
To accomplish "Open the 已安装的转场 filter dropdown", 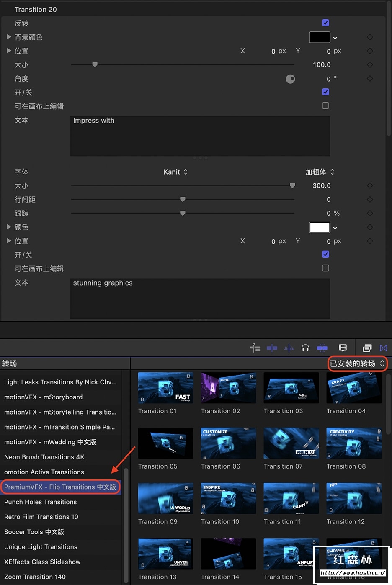I will pyautogui.click(x=357, y=363).
